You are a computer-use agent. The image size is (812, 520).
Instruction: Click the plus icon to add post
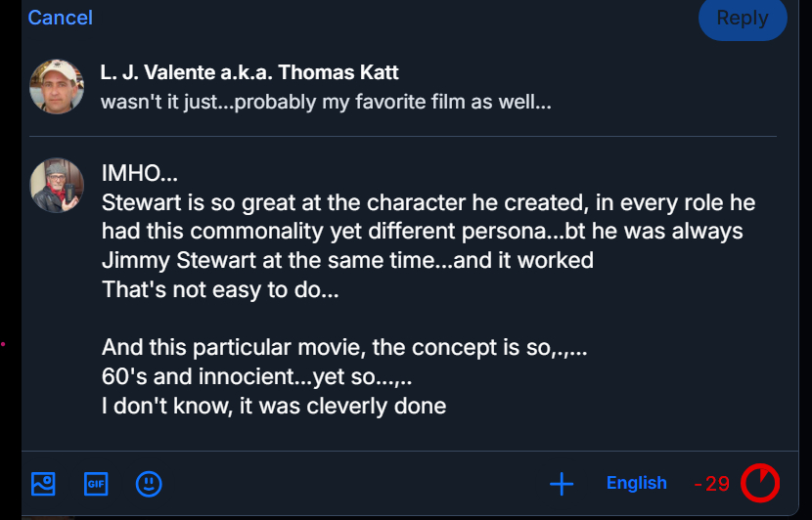point(561,483)
